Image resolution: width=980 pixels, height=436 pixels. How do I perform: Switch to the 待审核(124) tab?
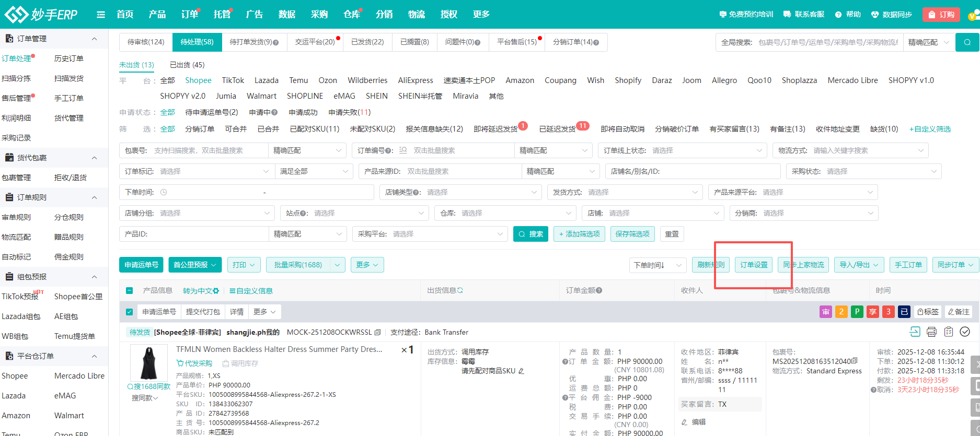tap(146, 42)
